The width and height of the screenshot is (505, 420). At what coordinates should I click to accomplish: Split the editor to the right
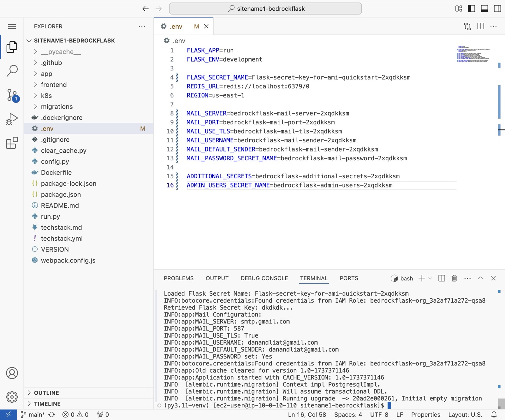[481, 26]
